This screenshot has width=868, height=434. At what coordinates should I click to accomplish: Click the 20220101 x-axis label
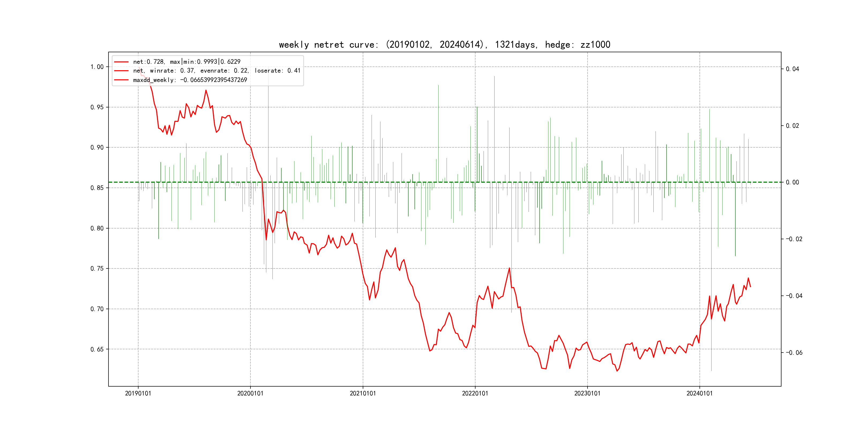475,394
